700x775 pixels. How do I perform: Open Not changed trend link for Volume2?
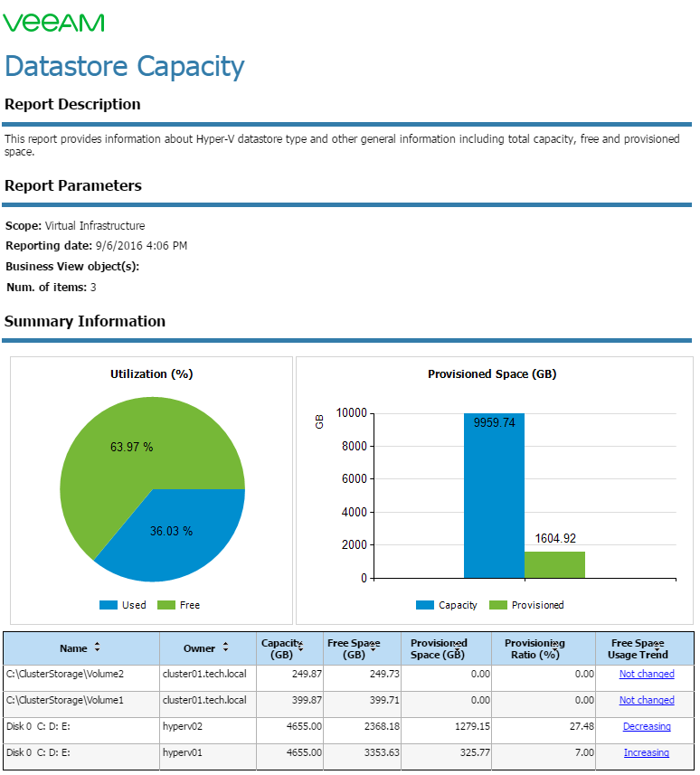(x=647, y=674)
